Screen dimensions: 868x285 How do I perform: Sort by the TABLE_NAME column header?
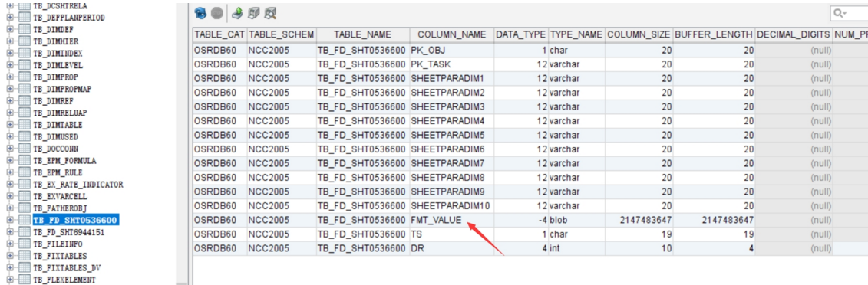click(362, 34)
